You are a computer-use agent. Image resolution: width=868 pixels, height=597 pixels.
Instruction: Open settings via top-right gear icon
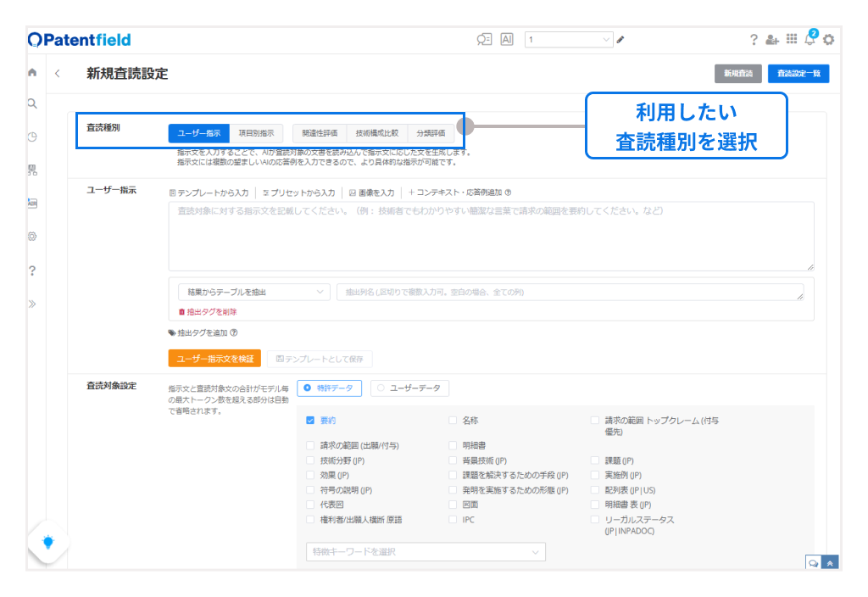828,40
